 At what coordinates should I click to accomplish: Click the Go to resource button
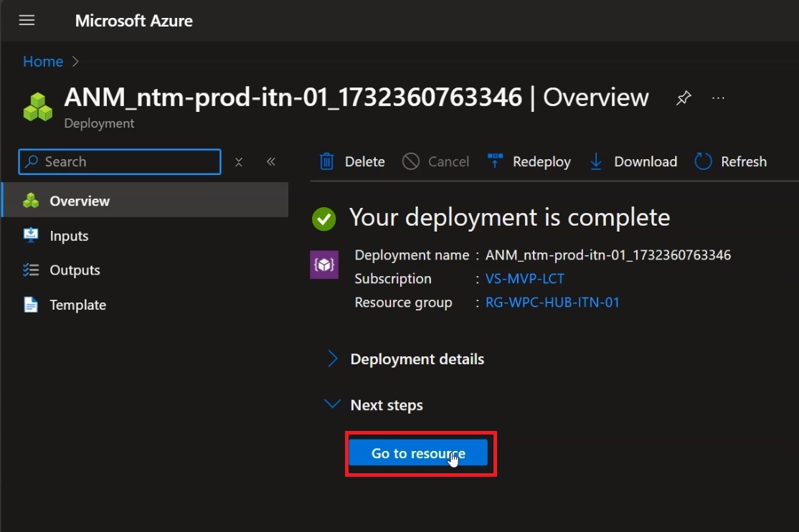[x=418, y=453]
